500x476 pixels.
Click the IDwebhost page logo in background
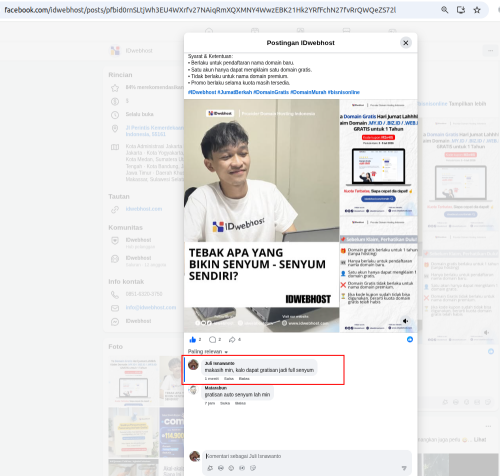click(115, 51)
